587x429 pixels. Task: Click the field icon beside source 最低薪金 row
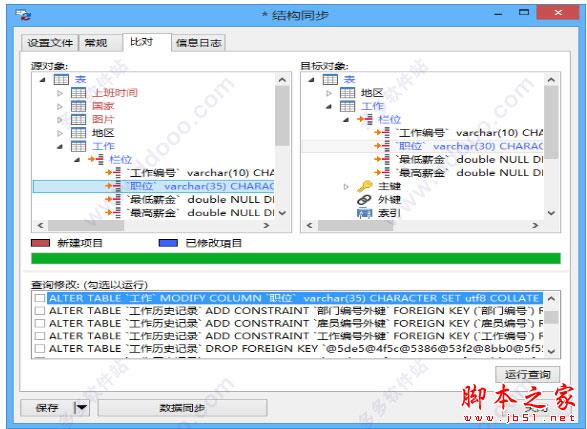pyautogui.click(x=113, y=200)
